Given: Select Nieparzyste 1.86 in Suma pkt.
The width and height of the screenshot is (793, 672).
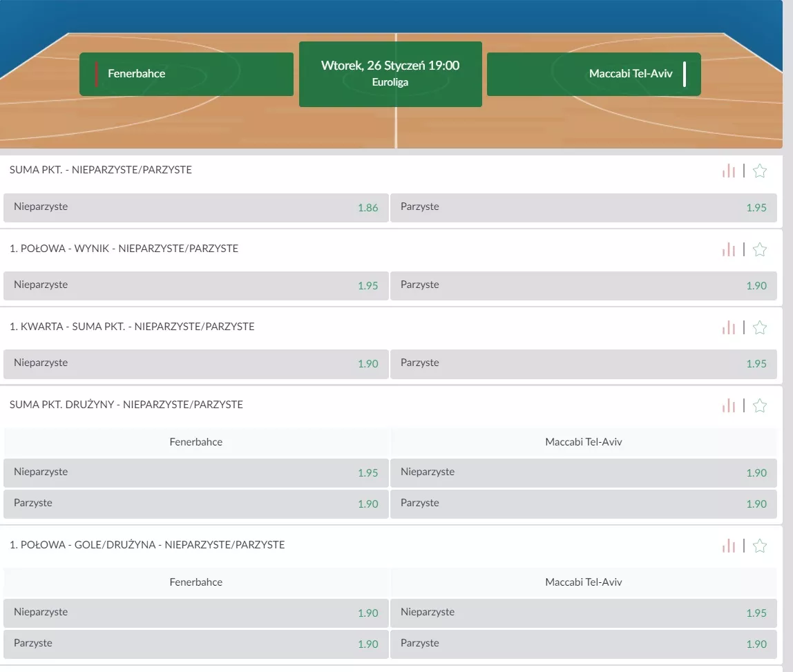Looking at the screenshot, I should click(196, 207).
